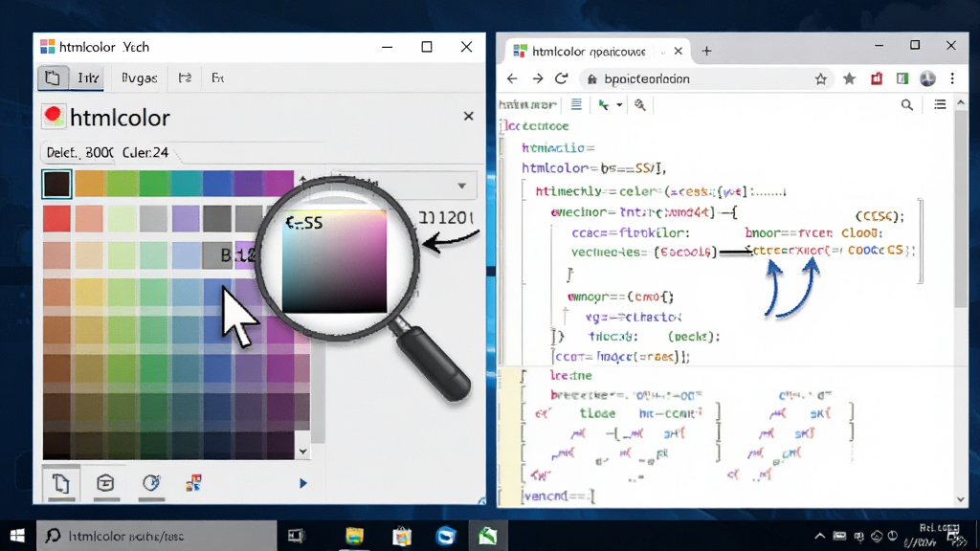Click the browser page scrollbar up arrow
The height and width of the screenshot is (551, 980).
961,101
